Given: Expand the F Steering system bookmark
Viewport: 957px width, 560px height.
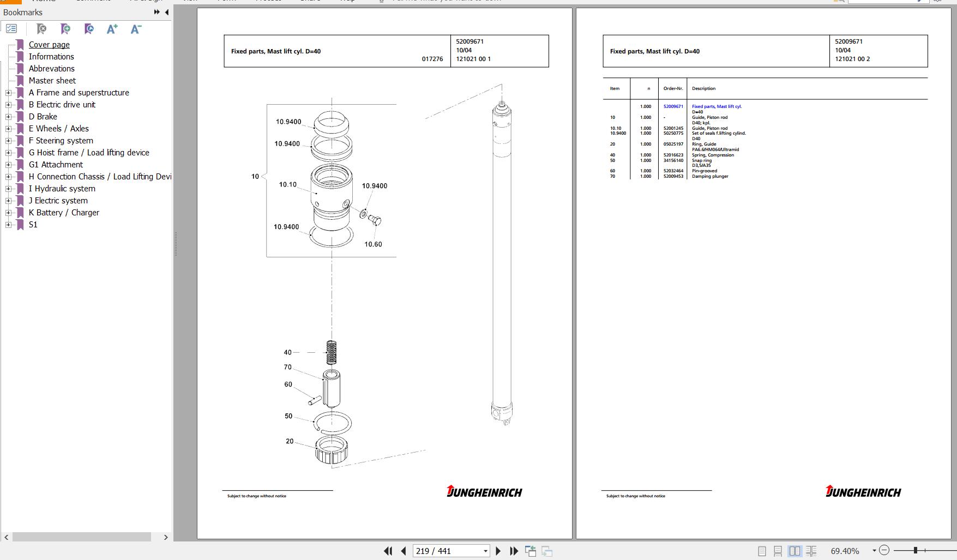Looking at the screenshot, I should click(8, 141).
